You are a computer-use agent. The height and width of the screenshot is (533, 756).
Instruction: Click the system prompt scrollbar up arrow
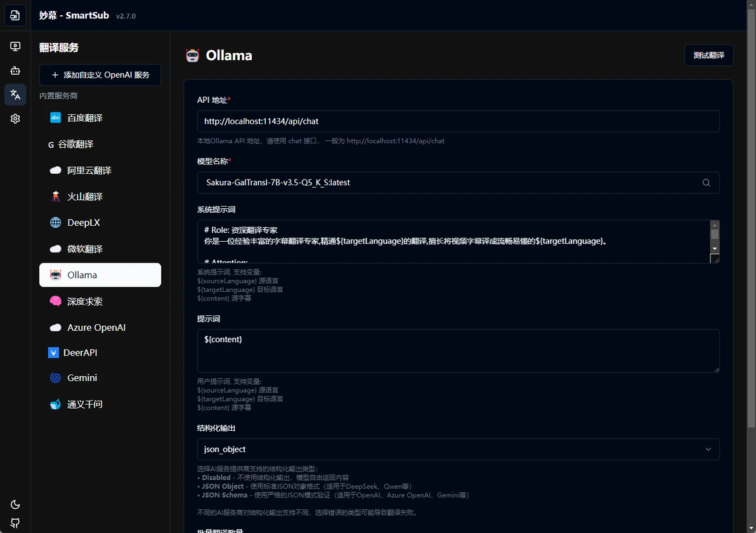715,225
